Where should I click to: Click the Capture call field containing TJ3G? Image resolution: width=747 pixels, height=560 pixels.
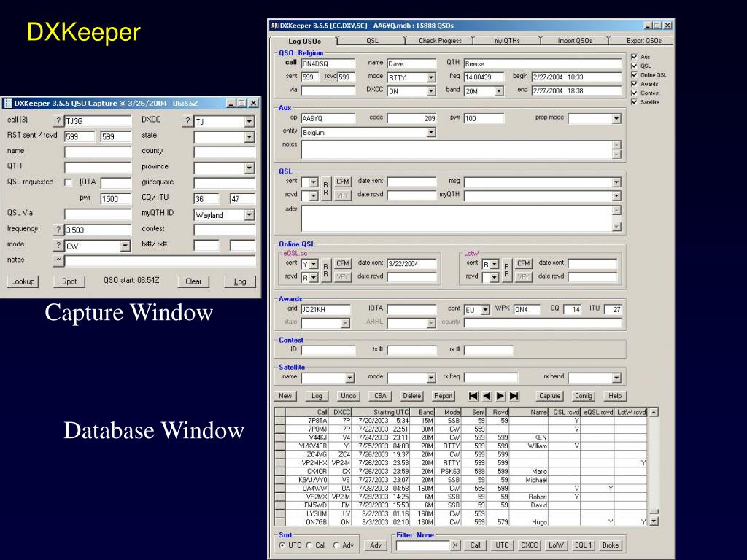98,121
